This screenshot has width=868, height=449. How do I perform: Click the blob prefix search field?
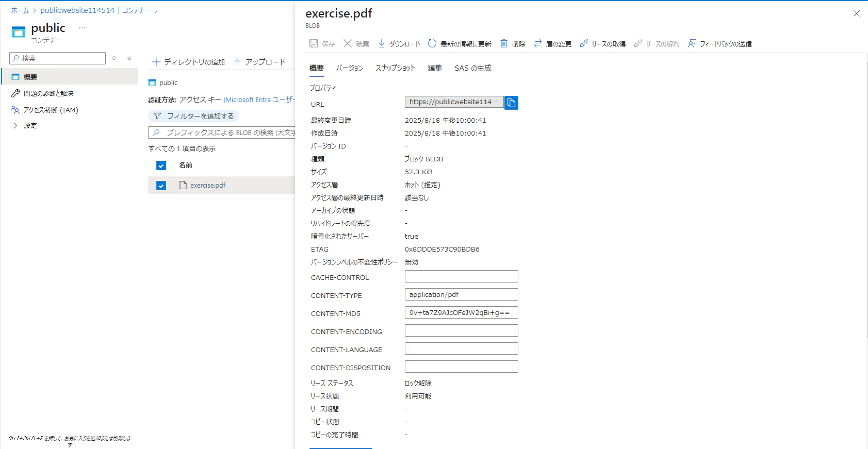tap(222, 132)
